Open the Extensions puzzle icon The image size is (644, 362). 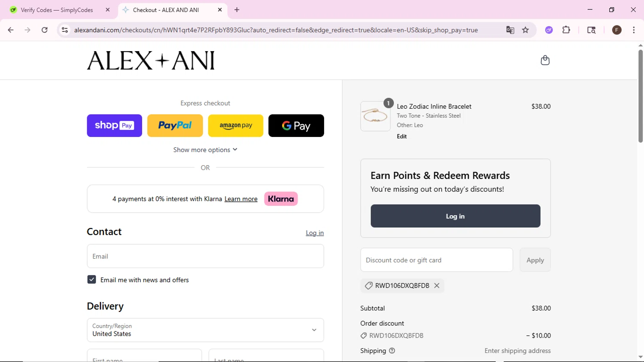(x=566, y=30)
